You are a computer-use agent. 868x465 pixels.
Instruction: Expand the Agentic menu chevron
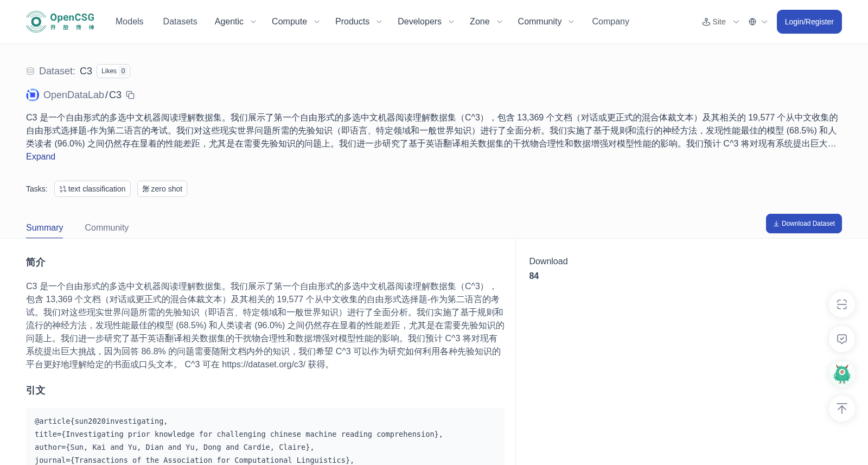coord(253,22)
